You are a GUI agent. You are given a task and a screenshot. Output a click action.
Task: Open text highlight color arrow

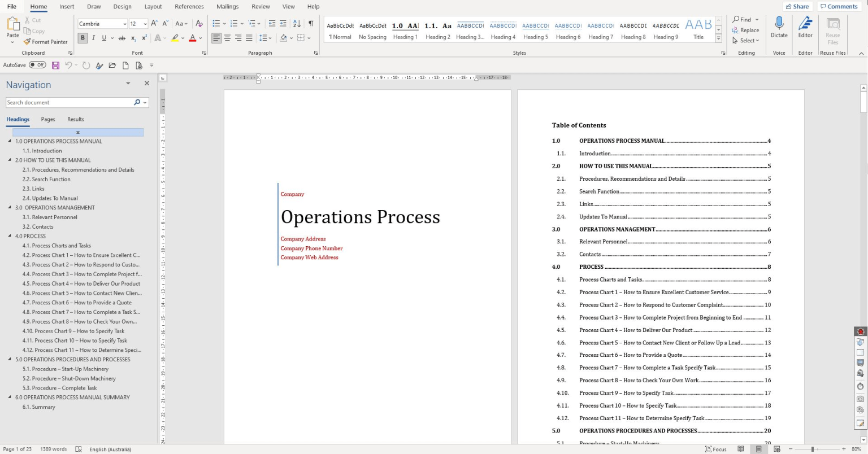point(183,38)
